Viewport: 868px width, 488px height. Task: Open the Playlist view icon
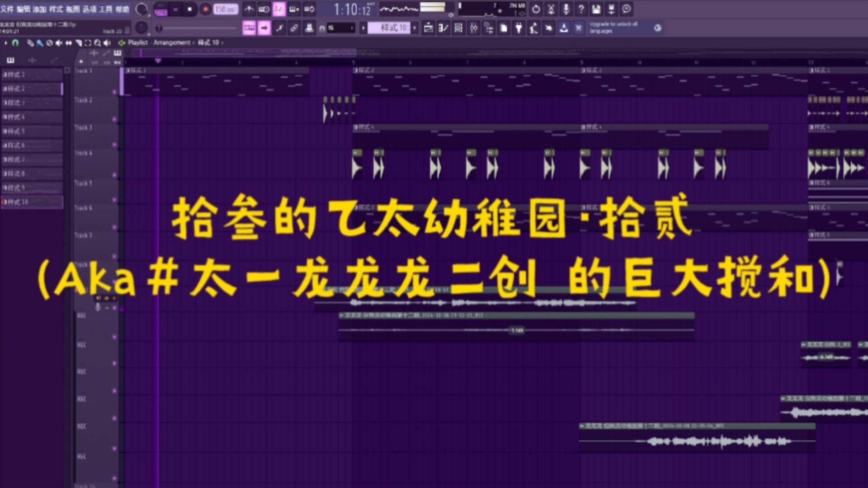point(428,28)
